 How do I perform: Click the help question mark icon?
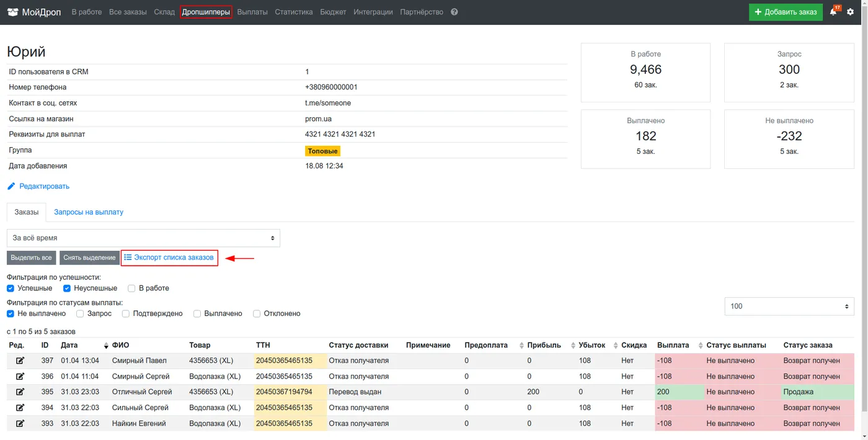coord(454,12)
